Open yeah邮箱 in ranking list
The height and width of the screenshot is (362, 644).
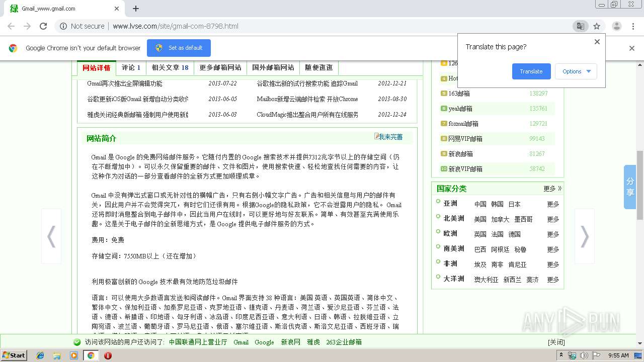[x=460, y=109]
